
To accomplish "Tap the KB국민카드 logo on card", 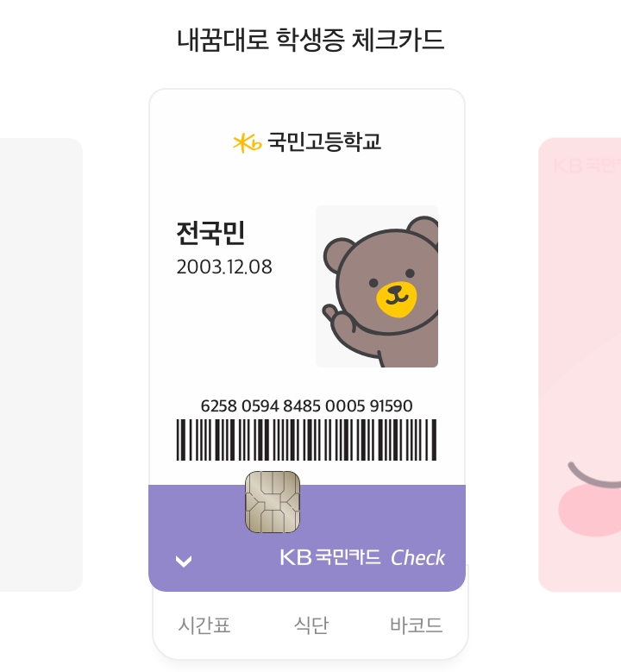I will (330, 557).
